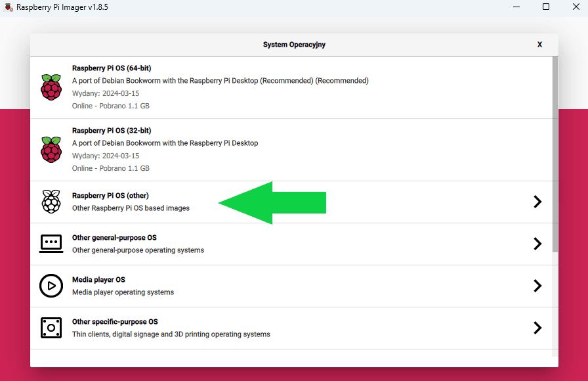This screenshot has height=381, width=588.
Task: Close the Raspberry Pi Imager window
Action: pyautogui.click(x=576, y=7)
